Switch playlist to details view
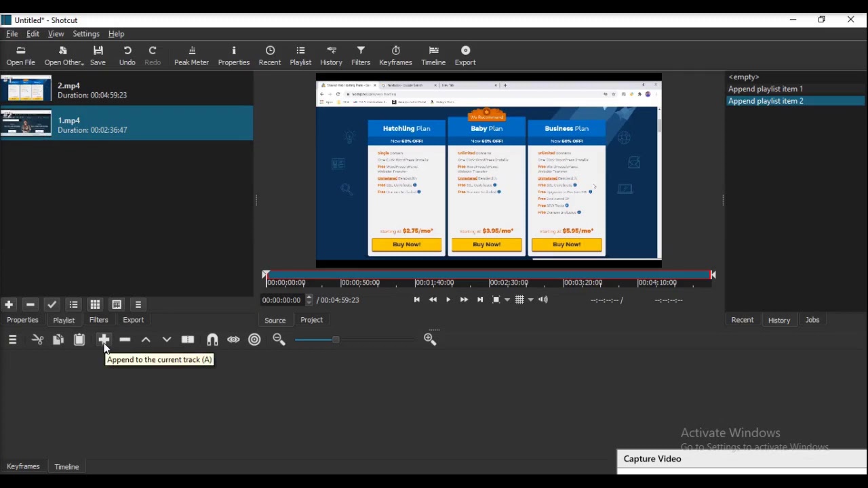The height and width of the screenshot is (488, 868). (x=75, y=306)
